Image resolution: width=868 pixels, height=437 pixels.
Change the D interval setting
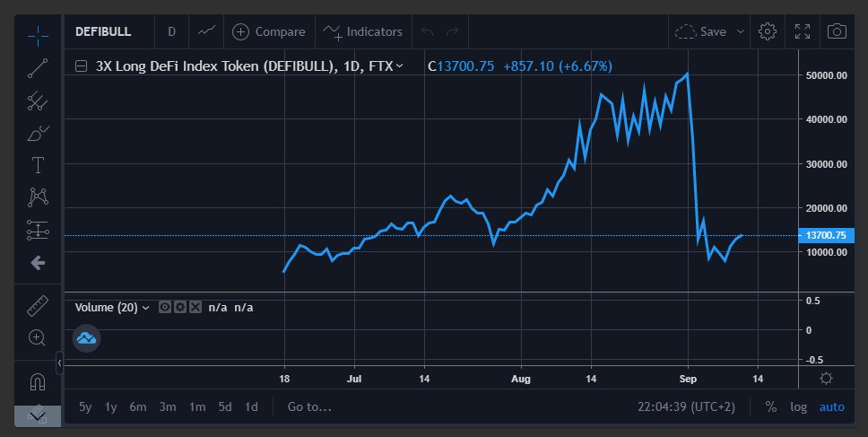[171, 31]
